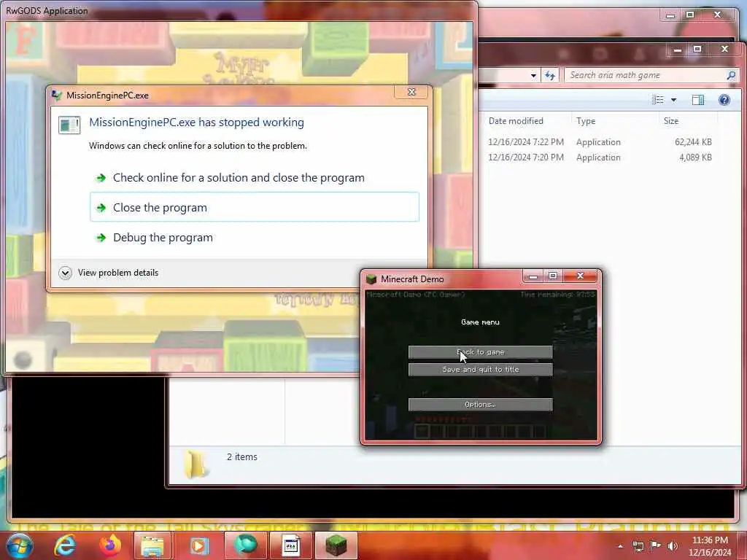Click the folder icon in details pane
Image resolution: width=747 pixels, height=560 pixels.
point(196,464)
